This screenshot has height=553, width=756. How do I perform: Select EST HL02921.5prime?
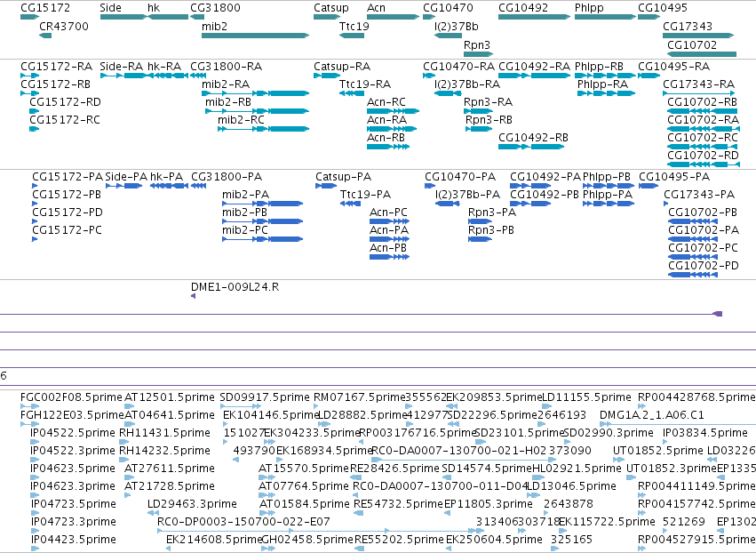tap(577, 469)
